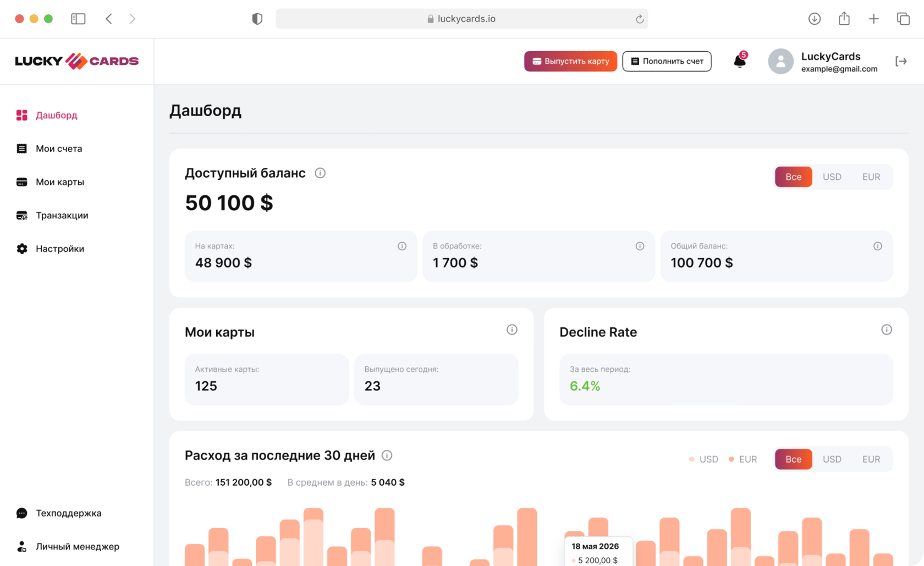Image resolution: width=924 pixels, height=566 pixels.
Task: Click the Активные карты 125 tile
Action: (267, 380)
